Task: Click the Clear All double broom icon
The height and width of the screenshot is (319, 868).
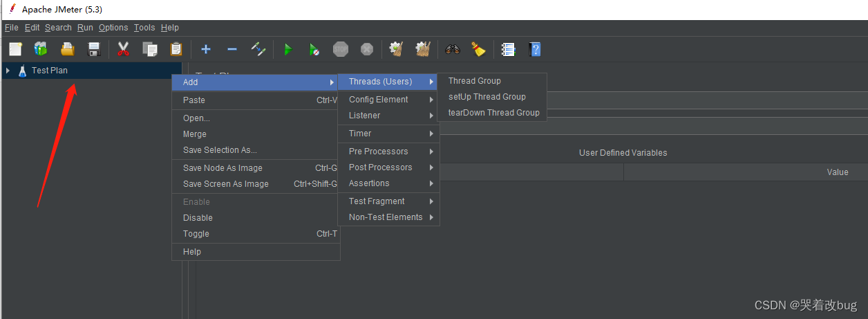Action: click(423, 49)
